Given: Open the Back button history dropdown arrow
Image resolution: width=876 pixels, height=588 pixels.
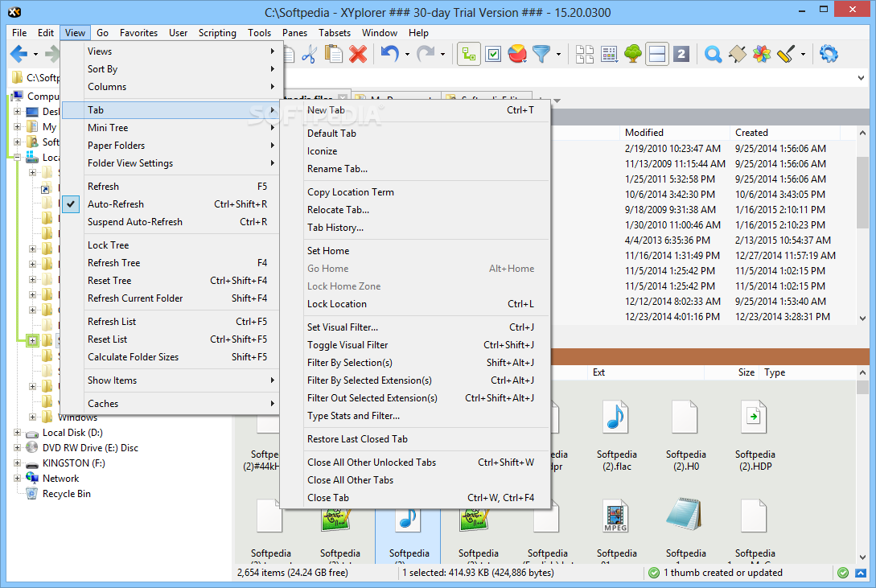Looking at the screenshot, I should click(35, 55).
